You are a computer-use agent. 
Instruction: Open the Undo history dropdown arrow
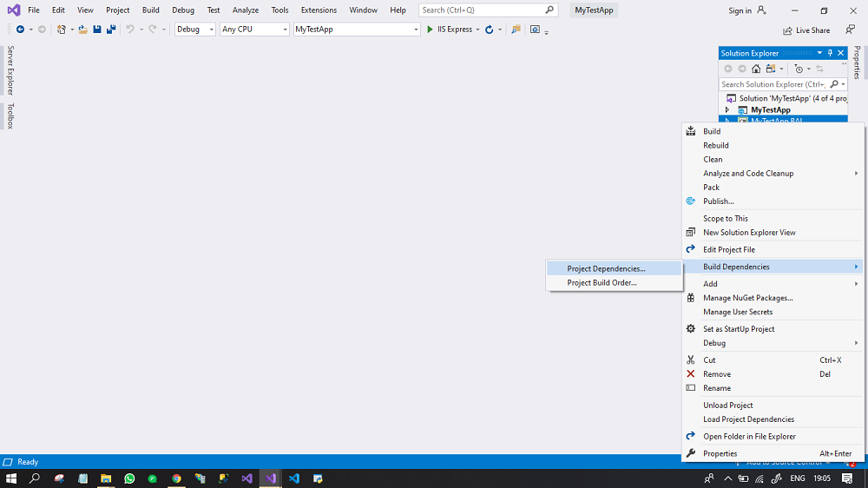pos(141,30)
